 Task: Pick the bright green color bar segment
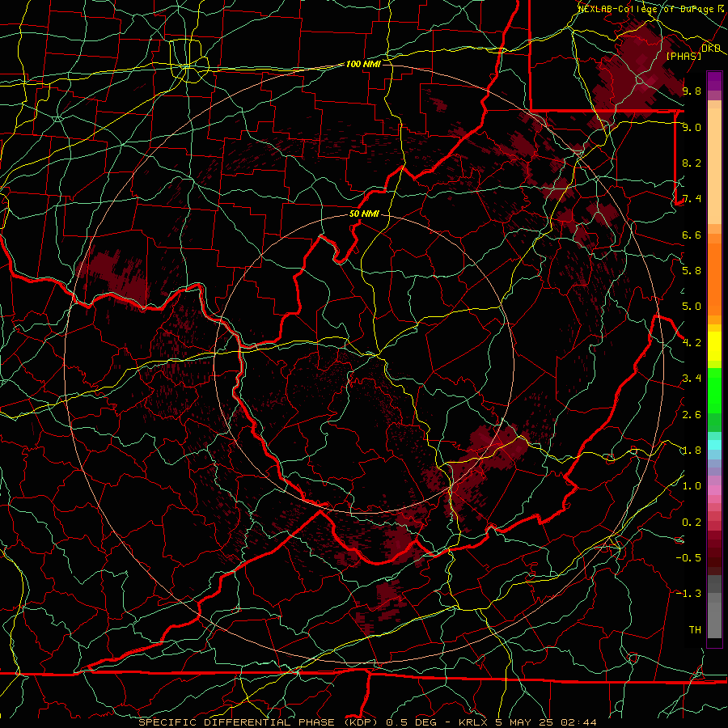coord(714,390)
